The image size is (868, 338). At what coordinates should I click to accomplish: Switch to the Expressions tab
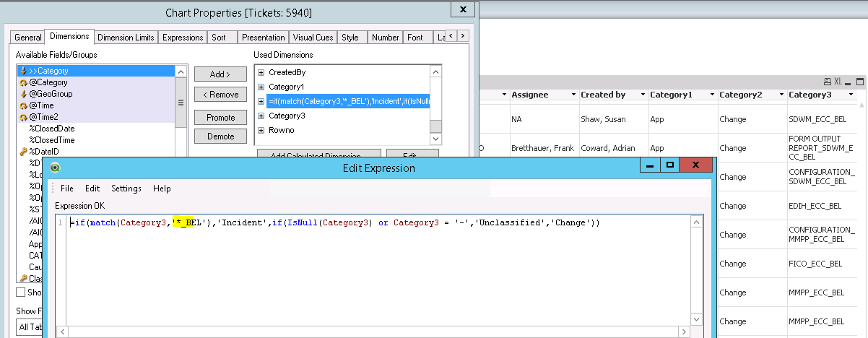click(182, 38)
